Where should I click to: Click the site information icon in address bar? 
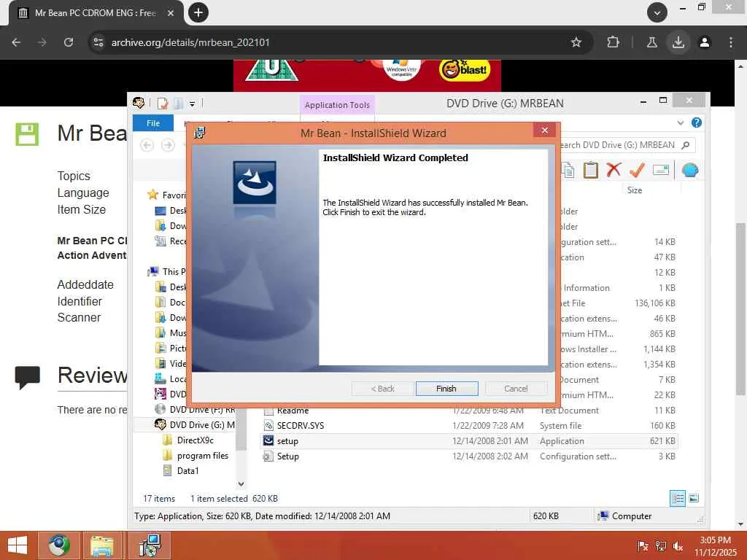98,42
